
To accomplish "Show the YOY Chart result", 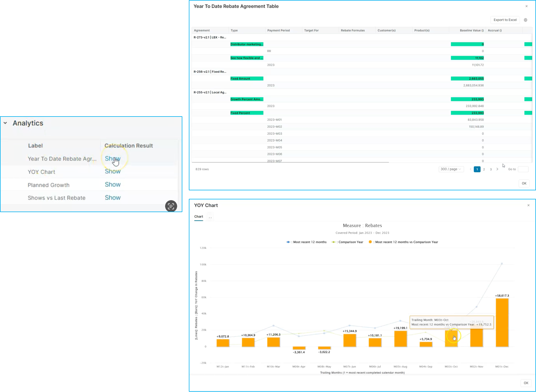I will pos(113,171).
